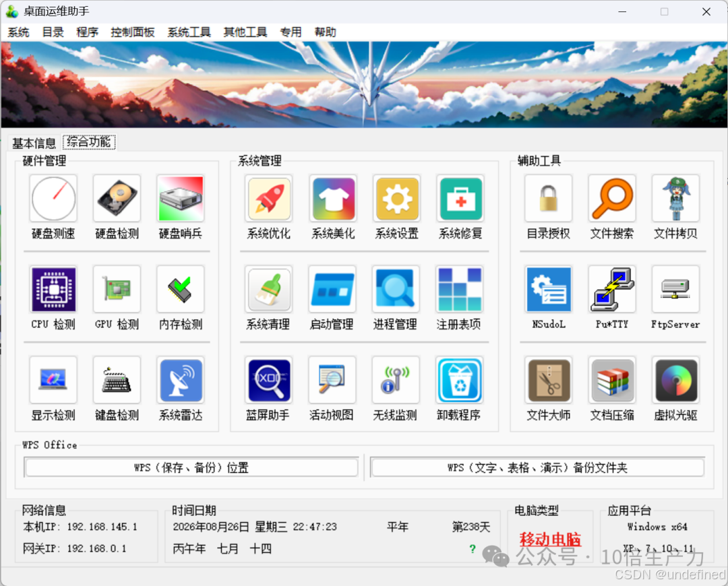The height and width of the screenshot is (586, 728).
Task: Open 进程管理 magnifier icon
Action: (x=396, y=290)
